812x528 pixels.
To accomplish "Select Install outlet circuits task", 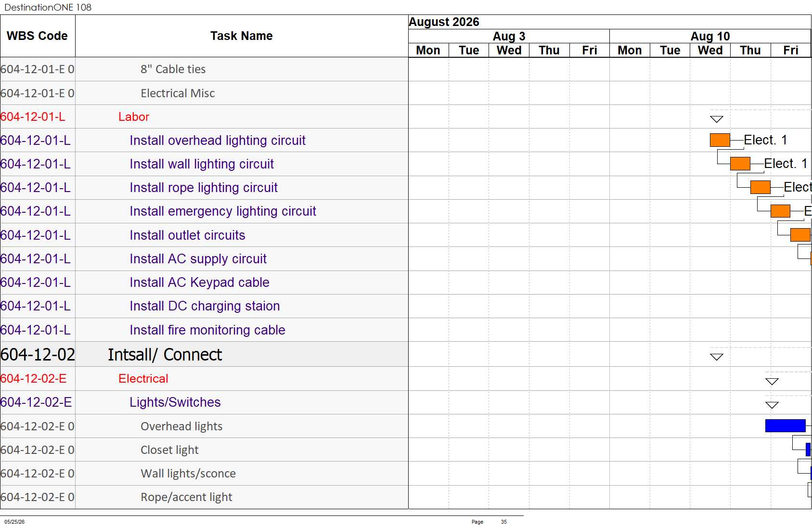I will tap(187, 235).
